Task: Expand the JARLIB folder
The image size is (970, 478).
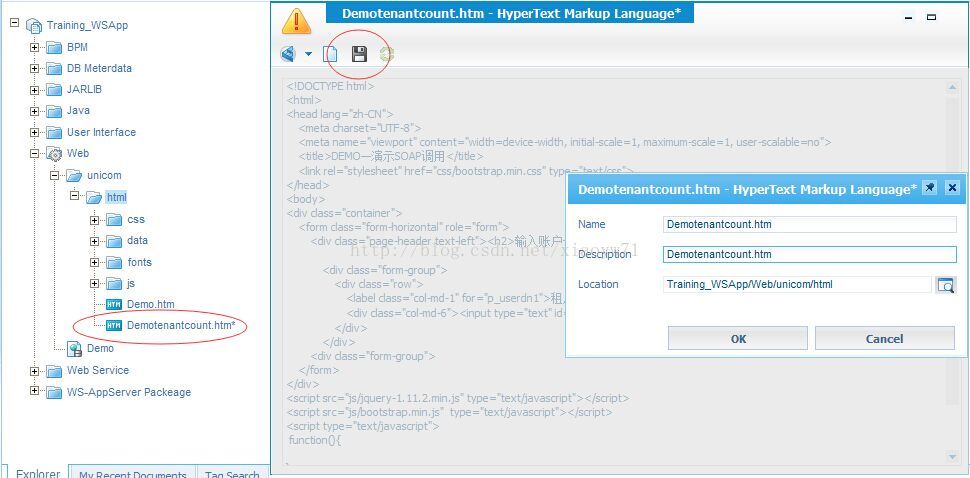Action: (35, 90)
